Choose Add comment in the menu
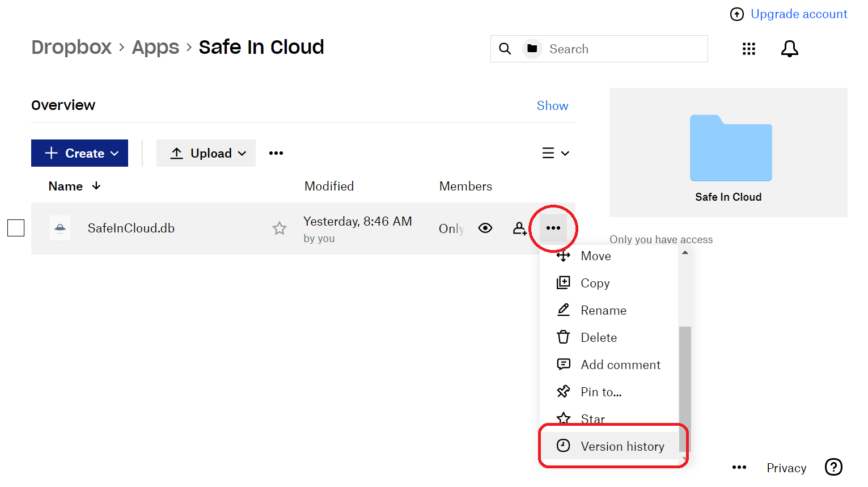 coord(609,365)
